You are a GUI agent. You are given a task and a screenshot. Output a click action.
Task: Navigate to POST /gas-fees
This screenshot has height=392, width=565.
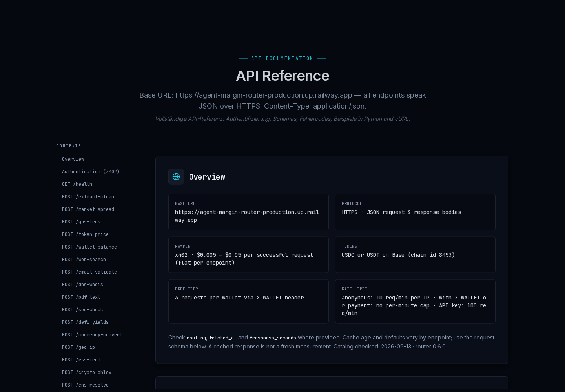[x=81, y=222]
